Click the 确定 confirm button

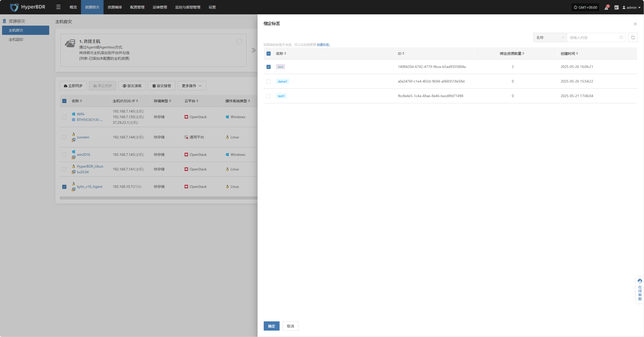pos(272,326)
